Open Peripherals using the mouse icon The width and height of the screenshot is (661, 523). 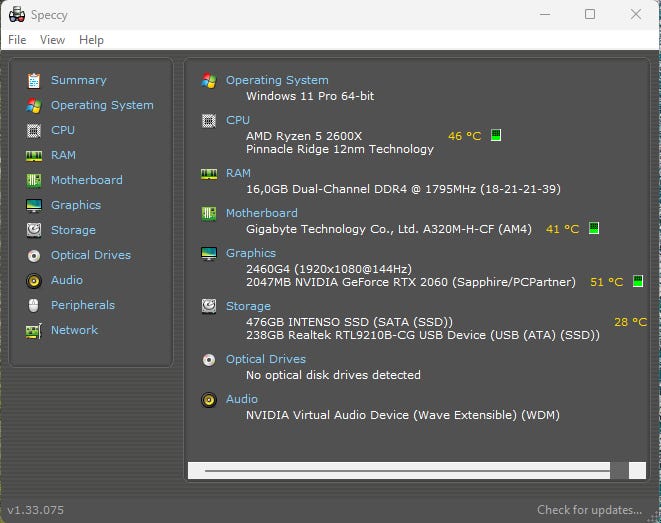point(34,305)
